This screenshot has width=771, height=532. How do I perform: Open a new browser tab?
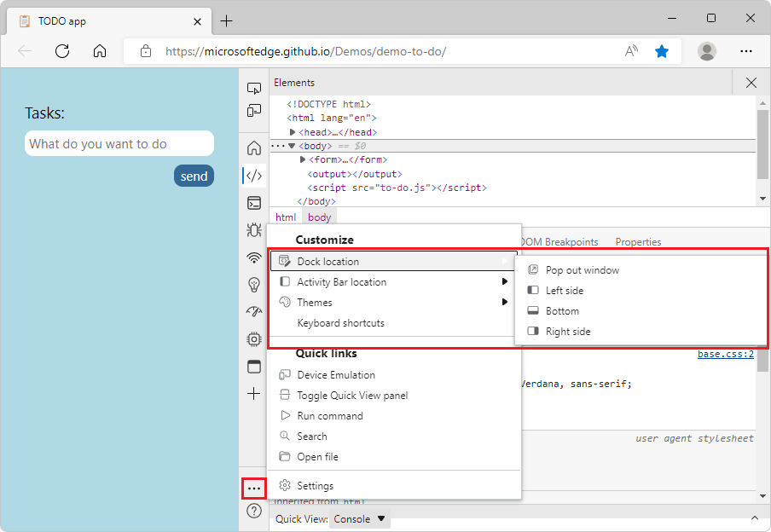tap(226, 21)
